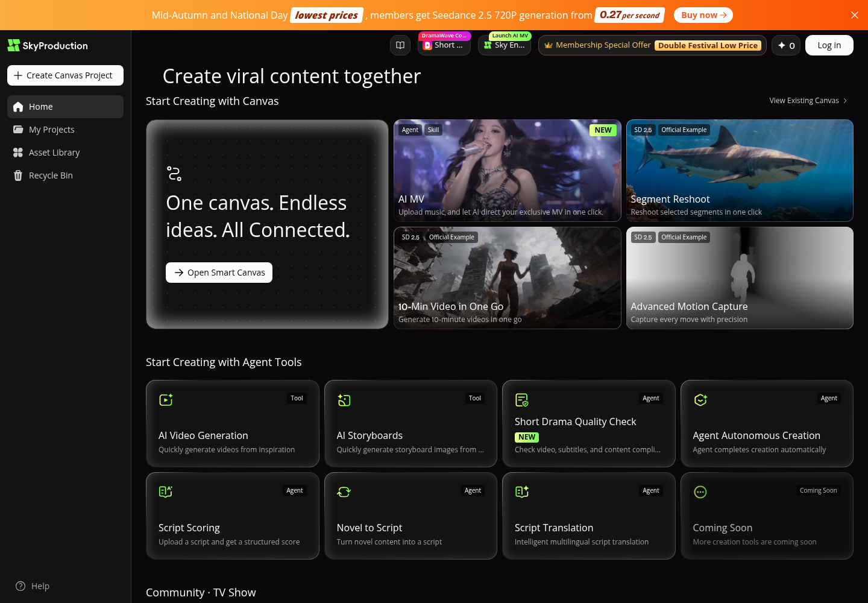The image size is (868, 603).
Task: Open View Existing Canvas link
Action: point(808,101)
